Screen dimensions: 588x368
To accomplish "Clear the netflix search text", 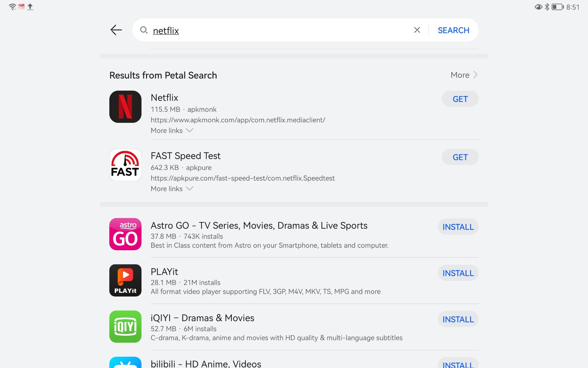I will tap(417, 30).
